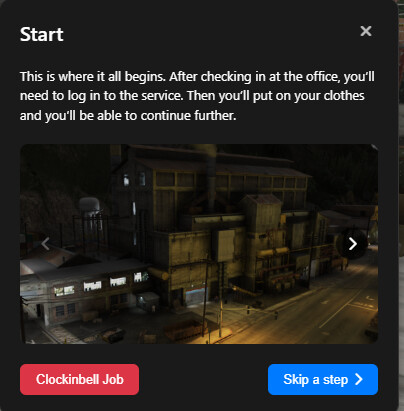Click the sentence "This is where it all begins"
The width and height of the screenshot is (404, 411).
[92, 77]
